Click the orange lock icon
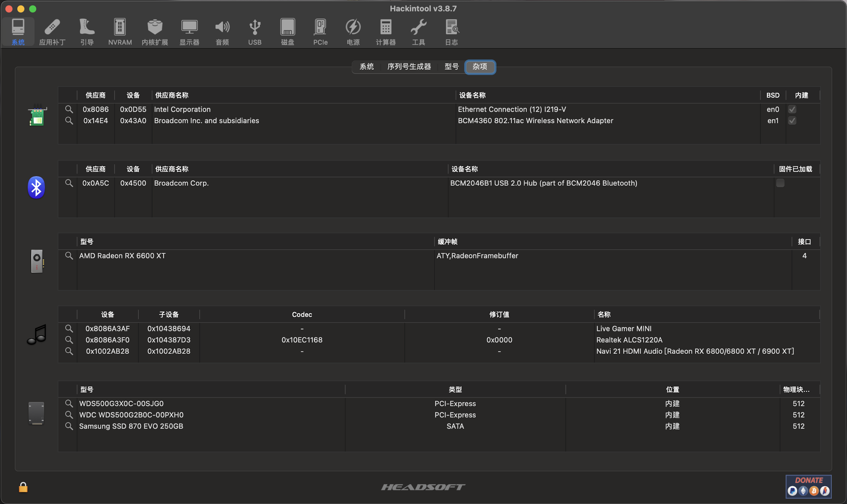 (23, 487)
